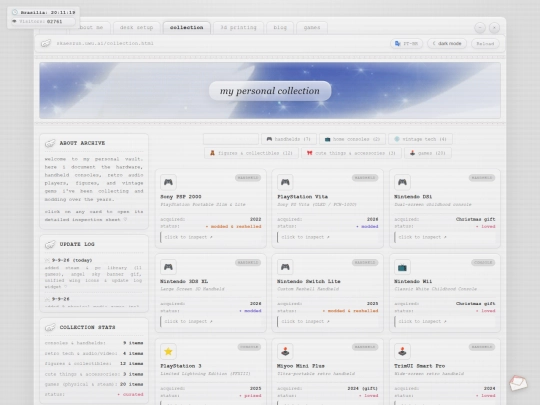Open the 'desk setup' tab

[x=136, y=28]
